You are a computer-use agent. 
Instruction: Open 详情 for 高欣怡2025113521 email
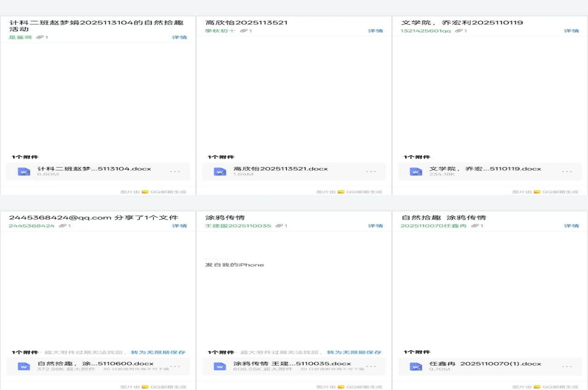[x=375, y=31]
